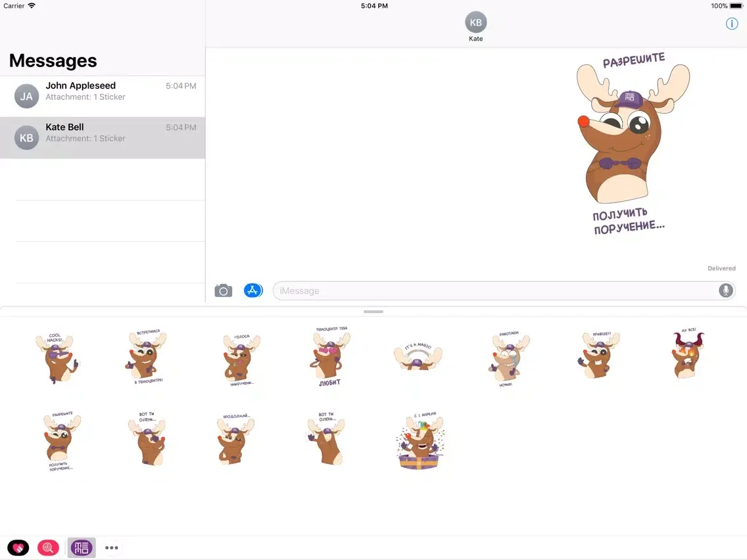Open conversation info for Kate
The image size is (747, 560).
[731, 24]
